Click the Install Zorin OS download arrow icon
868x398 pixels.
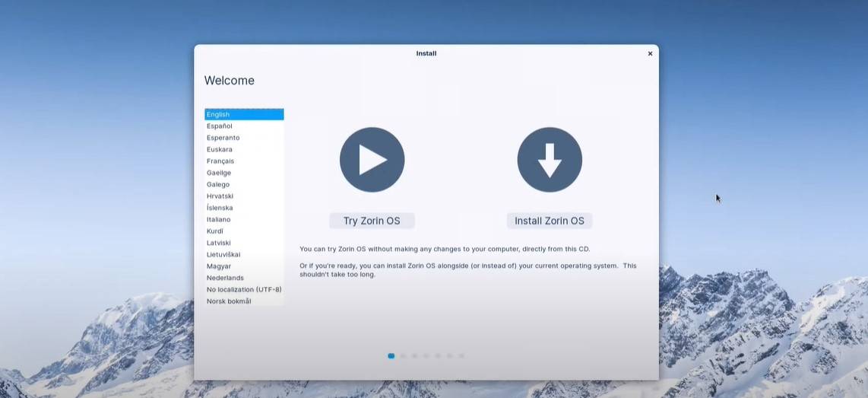coord(550,160)
